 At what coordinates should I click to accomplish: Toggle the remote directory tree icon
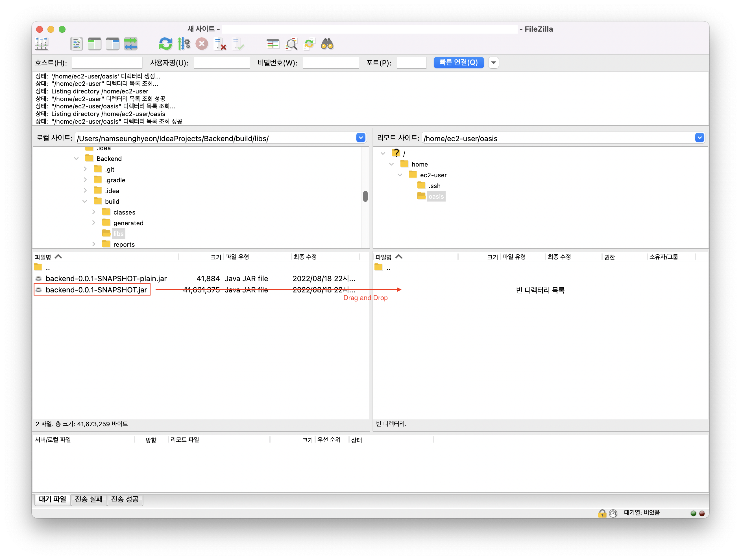(113, 44)
